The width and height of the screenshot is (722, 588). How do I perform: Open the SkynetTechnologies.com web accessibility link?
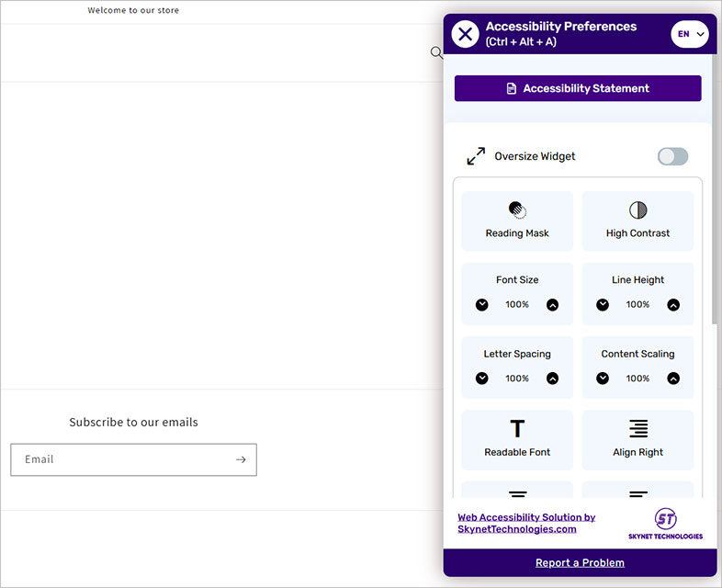coord(526,523)
